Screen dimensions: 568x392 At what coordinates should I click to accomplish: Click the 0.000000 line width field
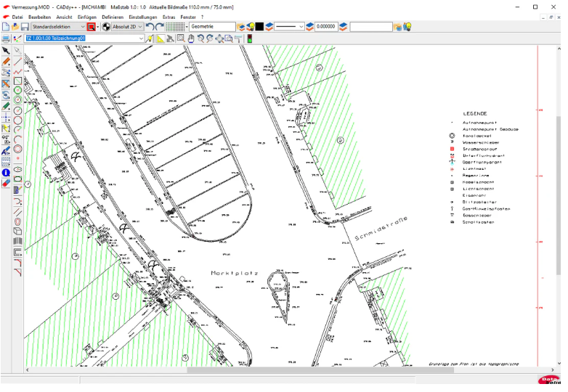[x=326, y=27]
